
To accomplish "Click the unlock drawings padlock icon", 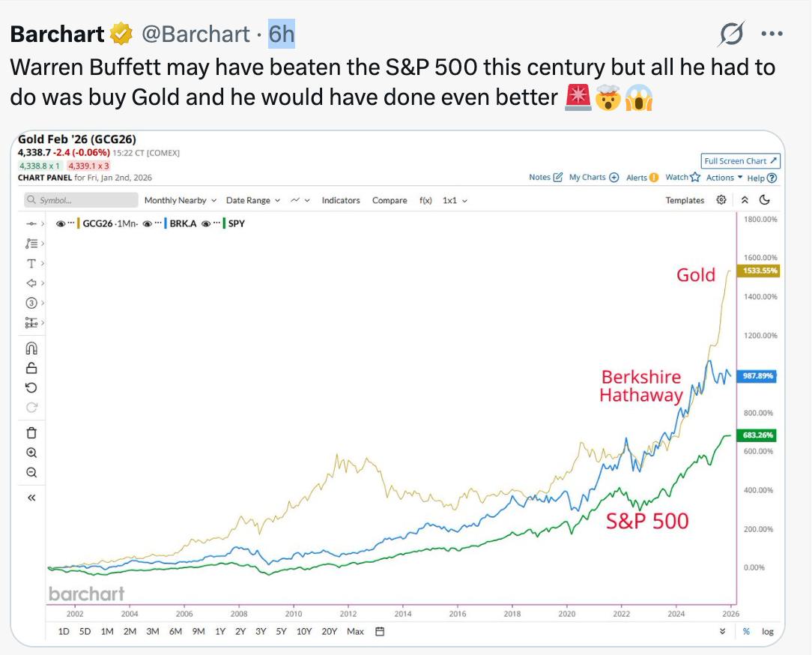I will pyautogui.click(x=31, y=368).
